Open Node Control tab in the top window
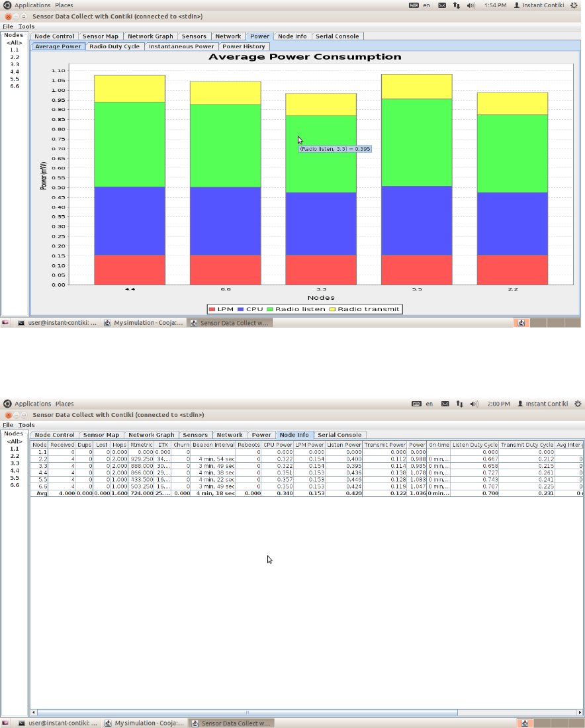Image resolution: width=585 pixels, height=728 pixels. [x=54, y=36]
